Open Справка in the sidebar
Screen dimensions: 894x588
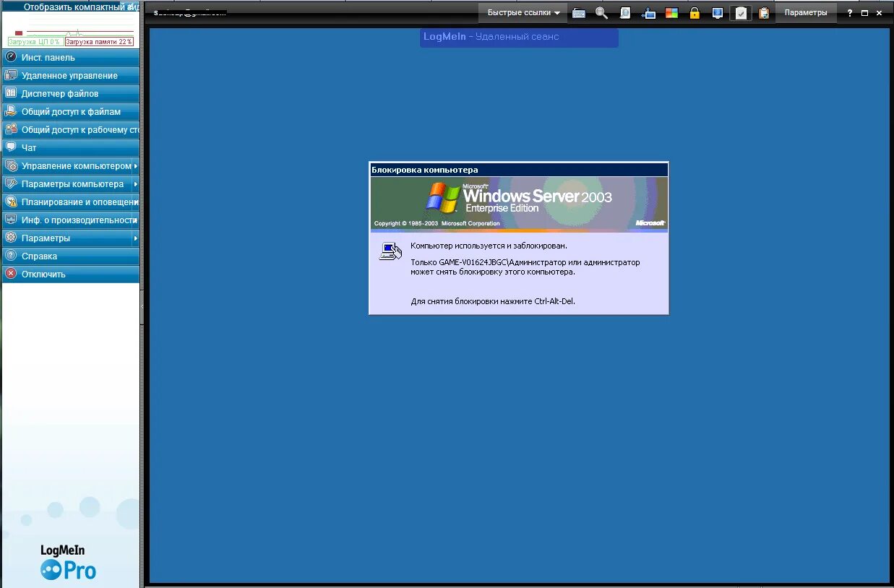[71, 256]
